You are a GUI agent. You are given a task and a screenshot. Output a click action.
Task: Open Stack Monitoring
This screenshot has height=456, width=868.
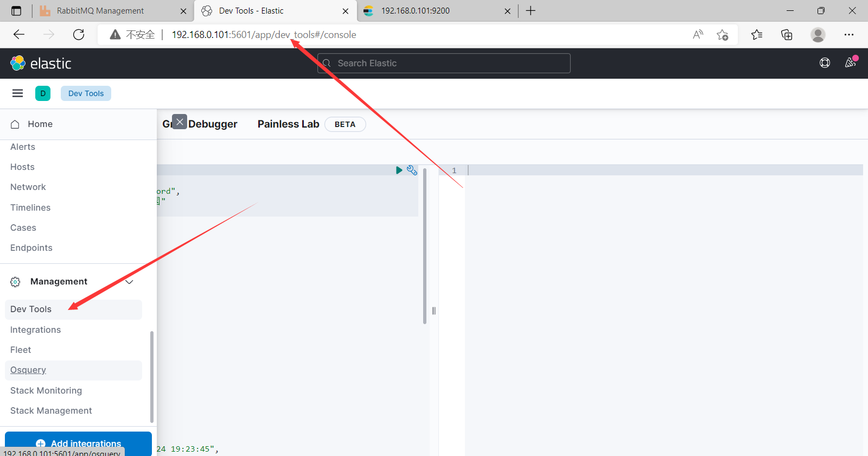click(46, 391)
